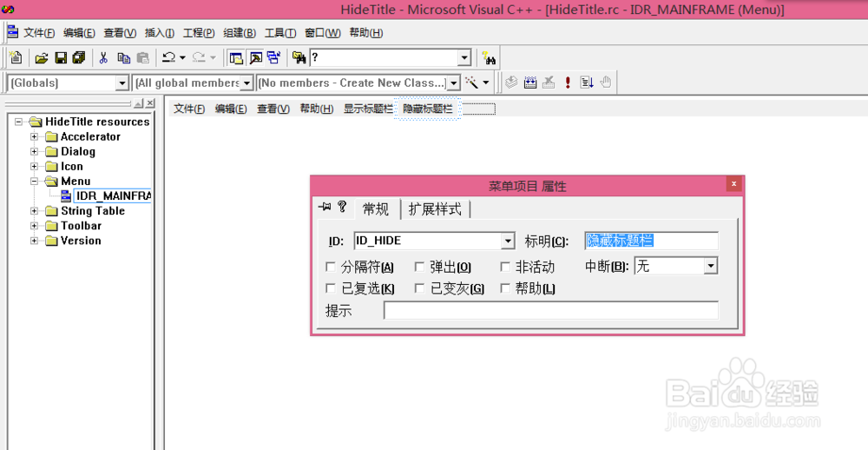Click the Find in Files binoculars icon
This screenshot has height=450, width=868.
[299, 57]
